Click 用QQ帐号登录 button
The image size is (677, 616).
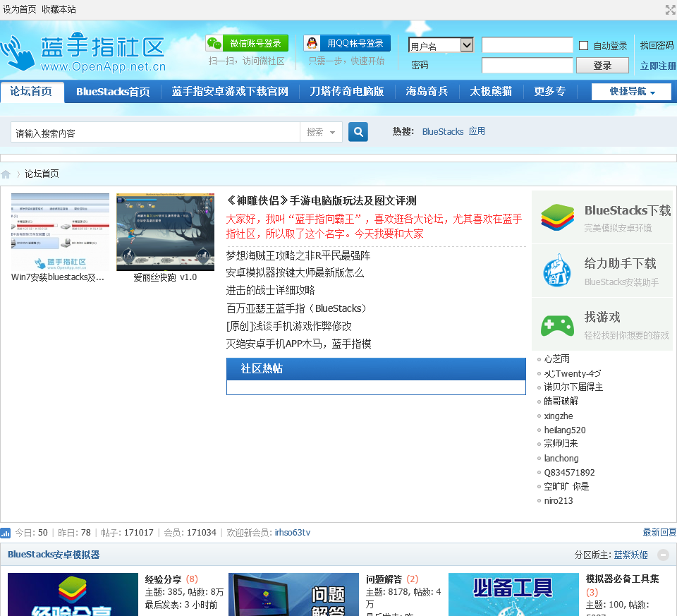click(347, 43)
